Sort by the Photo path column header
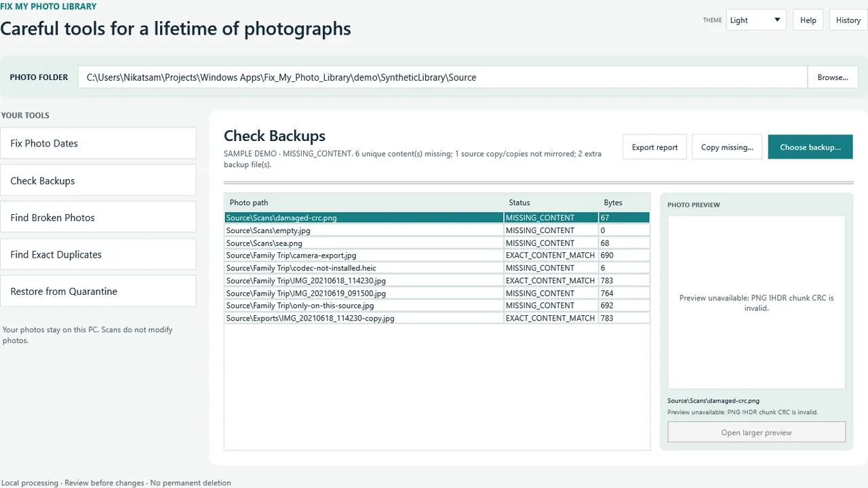The height and width of the screenshot is (488, 868). tap(364, 203)
